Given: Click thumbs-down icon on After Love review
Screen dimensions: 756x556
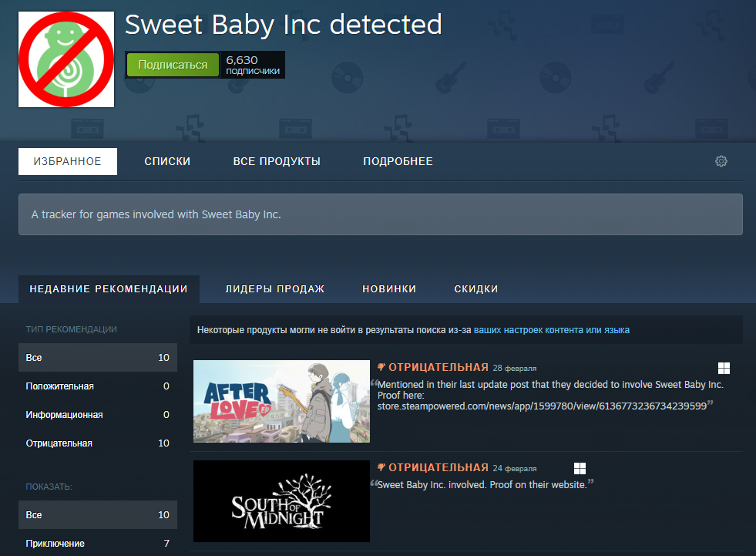Looking at the screenshot, I should click(381, 368).
